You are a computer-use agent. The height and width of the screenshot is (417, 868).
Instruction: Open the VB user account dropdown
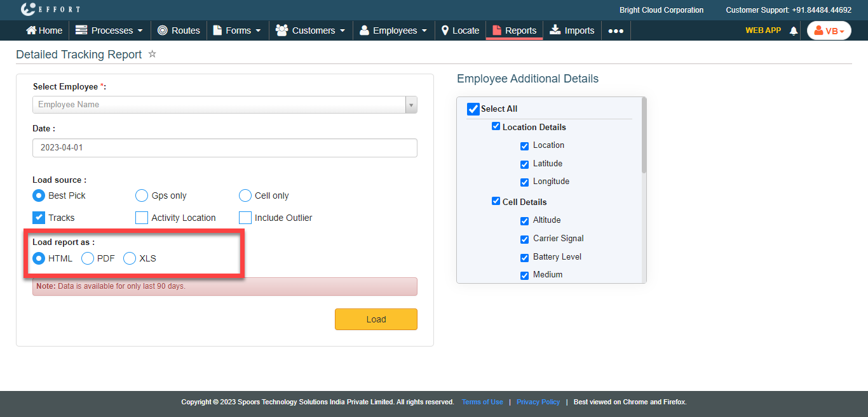tap(829, 30)
